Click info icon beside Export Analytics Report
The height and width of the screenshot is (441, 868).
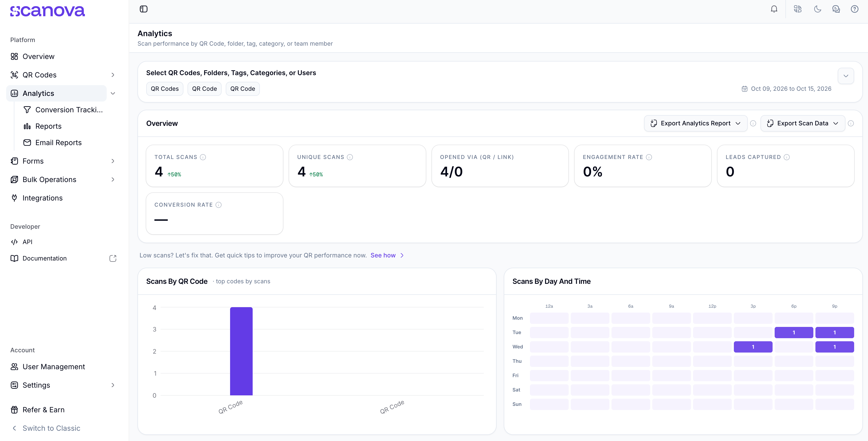pyautogui.click(x=753, y=123)
